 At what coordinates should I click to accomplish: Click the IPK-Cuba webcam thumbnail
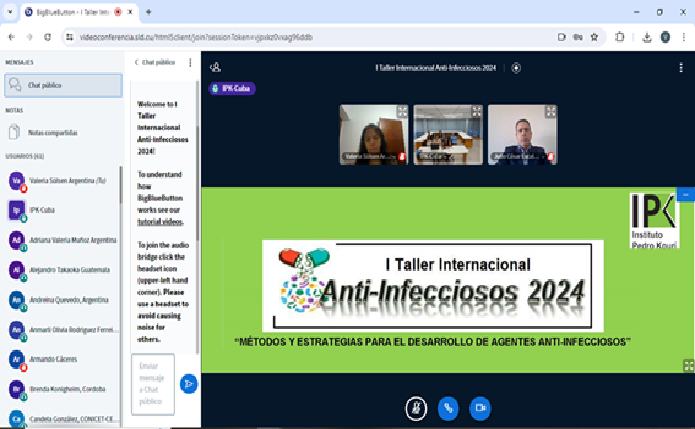[x=448, y=134]
